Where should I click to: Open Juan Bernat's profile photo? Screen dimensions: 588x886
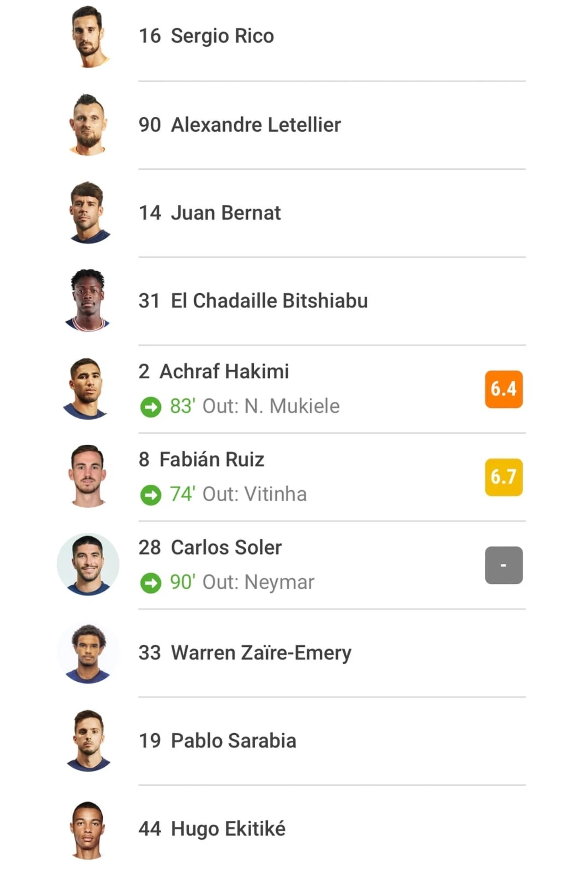[x=88, y=212]
